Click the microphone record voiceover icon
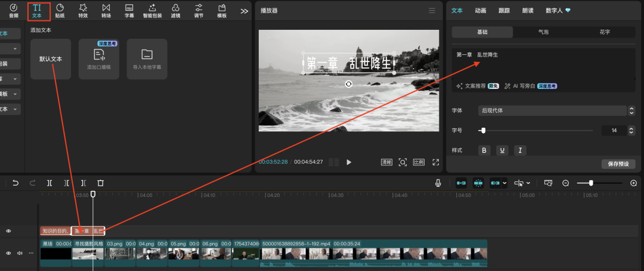The image size is (644, 271). click(x=438, y=183)
